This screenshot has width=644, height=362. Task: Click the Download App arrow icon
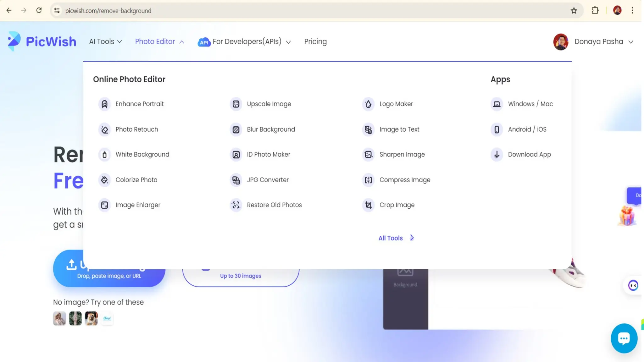coord(497,154)
